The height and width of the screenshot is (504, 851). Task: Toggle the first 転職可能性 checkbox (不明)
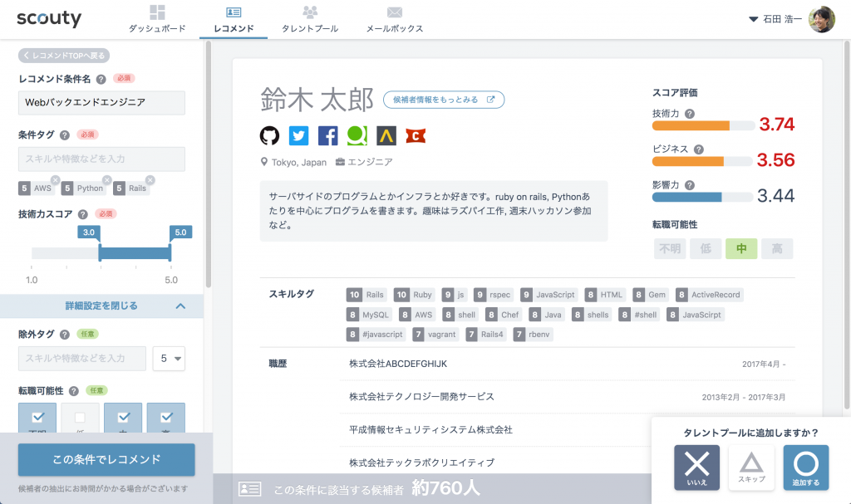(x=37, y=417)
